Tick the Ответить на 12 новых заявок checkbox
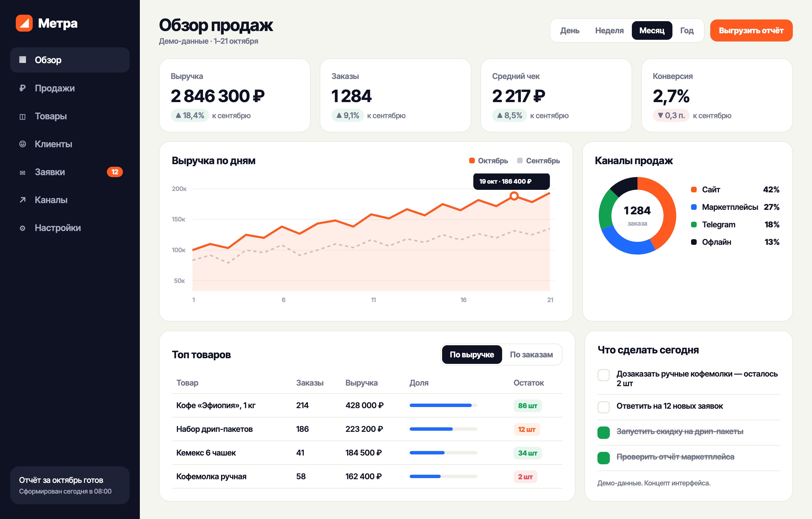Screen dimensions: 812x519 point(604,407)
